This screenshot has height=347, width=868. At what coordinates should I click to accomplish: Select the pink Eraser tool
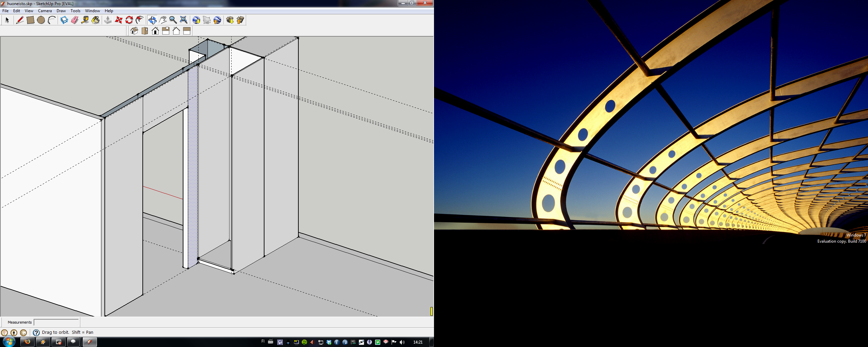coord(75,20)
